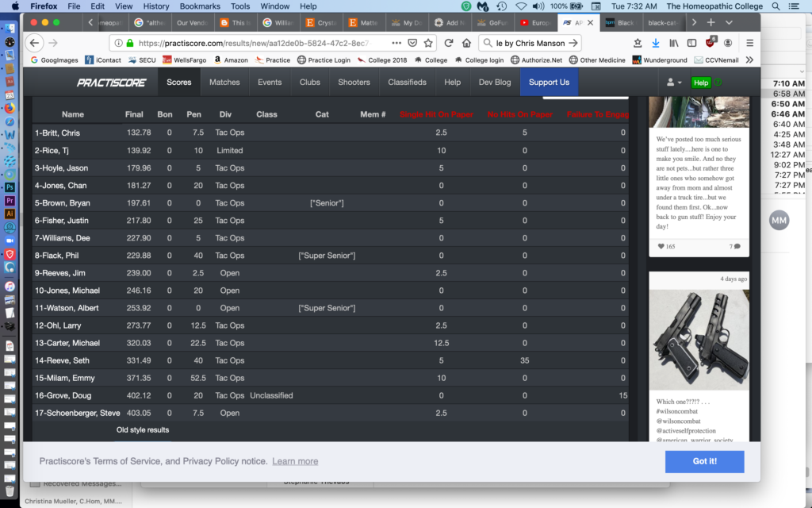Open Time Machine icon in macOS menu bar
The width and height of the screenshot is (812, 508).
501,6
